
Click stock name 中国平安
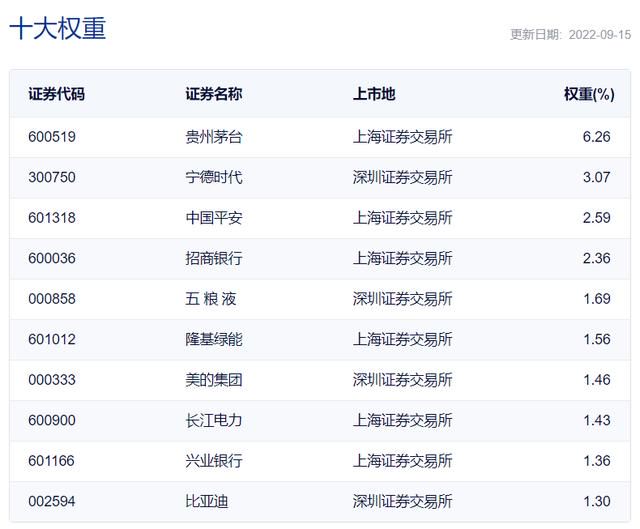point(214,218)
